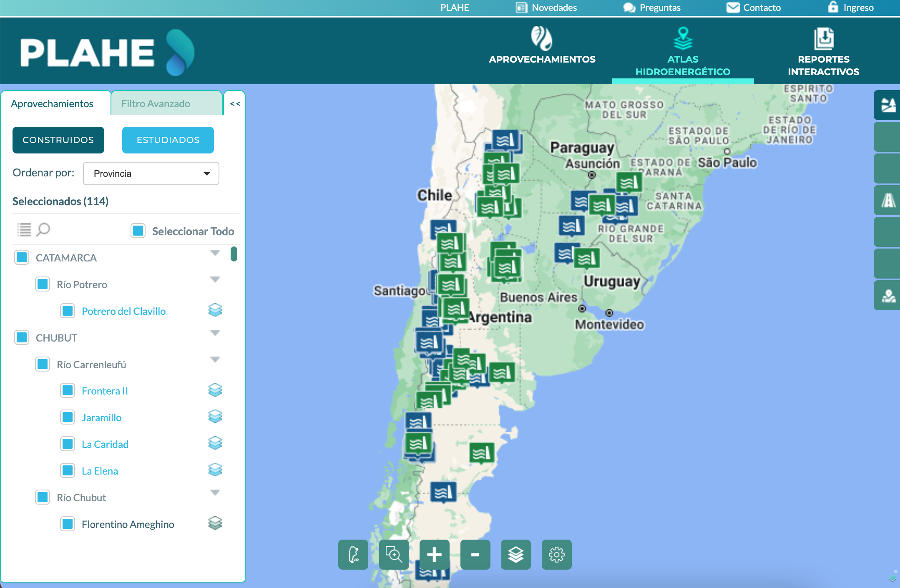Click the search magnifier in the list
This screenshot has height=588, width=900.
pyautogui.click(x=43, y=229)
